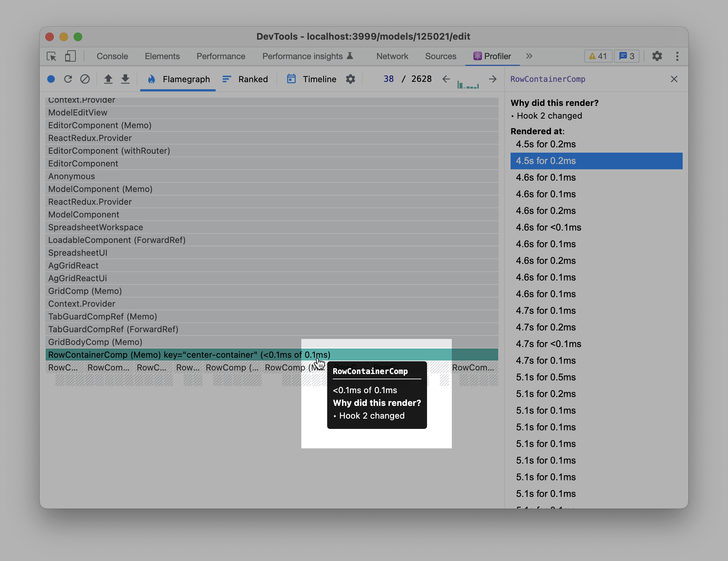
Task: Open the profiler view settings gear
Action: pyautogui.click(x=351, y=79)
